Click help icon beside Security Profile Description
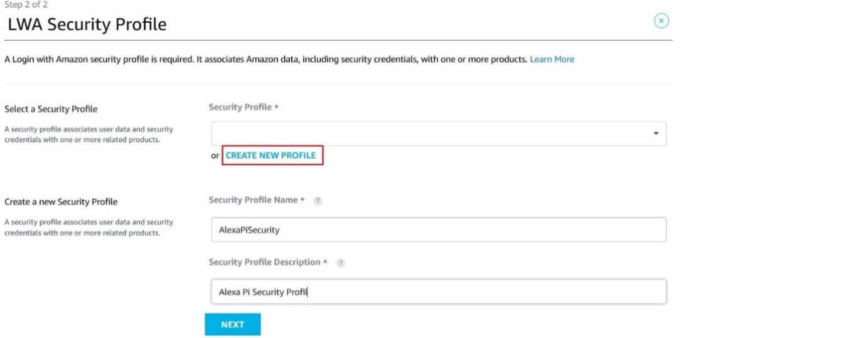Image resolution: width=868 pixels, height=338 pixels. pos(341,263)
